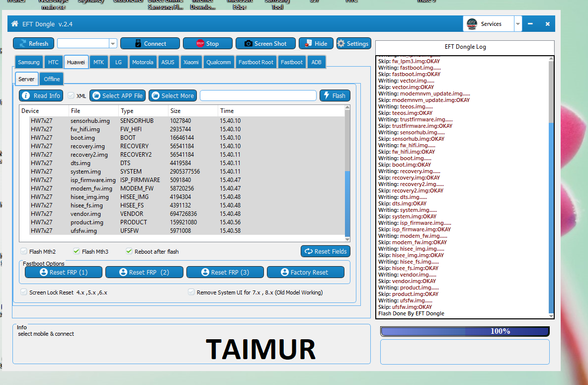Click the Reset FRP (1) button
Viewport: 588px width, 385px height.
(x=64, y=272)
